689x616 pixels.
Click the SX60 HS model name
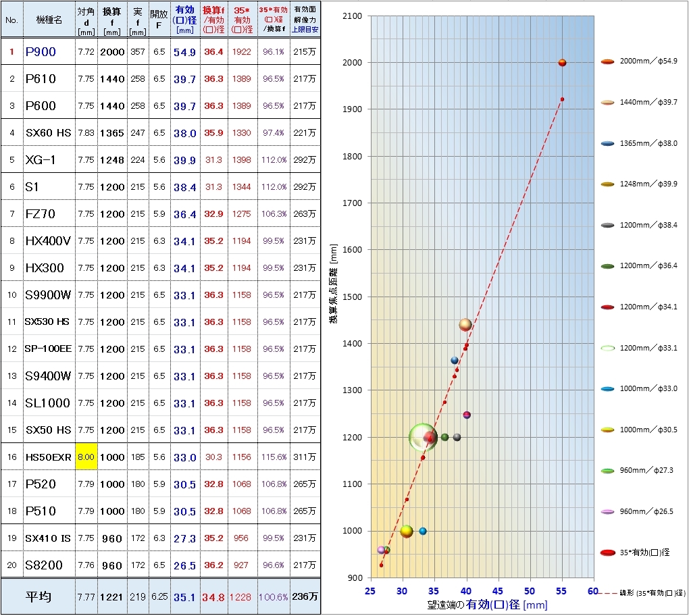click(x=49, y=132)
